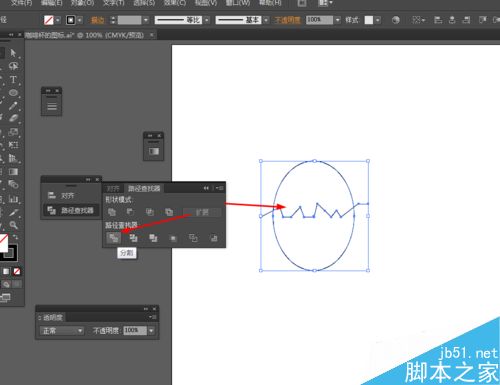
Task: Click horizontal align left icon in control bar
Action: [438, 20]
